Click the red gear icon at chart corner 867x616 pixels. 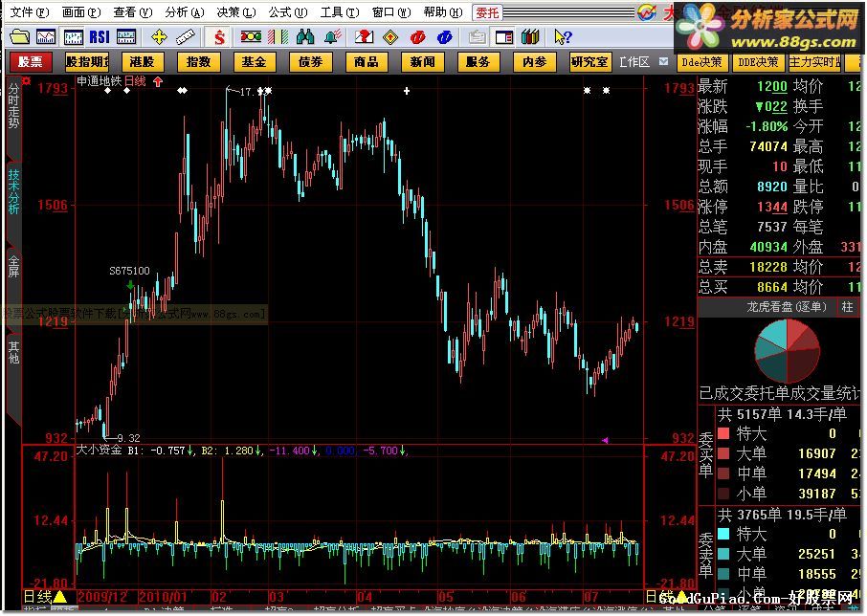pos(26,81)
